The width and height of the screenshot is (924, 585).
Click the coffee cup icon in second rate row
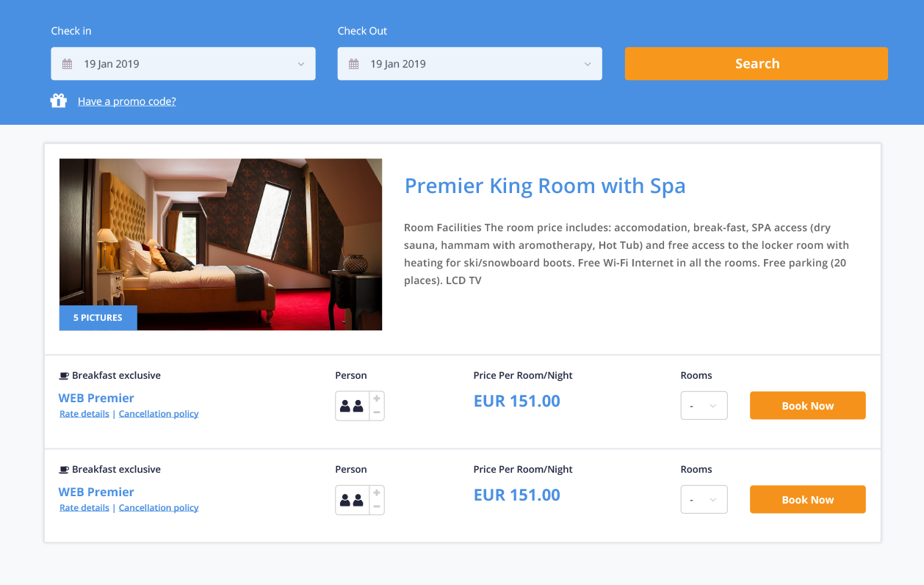click(x=64, y=470)
